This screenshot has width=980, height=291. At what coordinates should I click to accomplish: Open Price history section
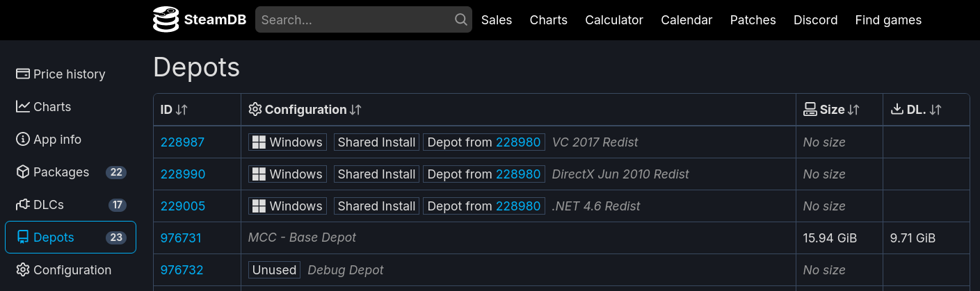click(x=70, y=74)
